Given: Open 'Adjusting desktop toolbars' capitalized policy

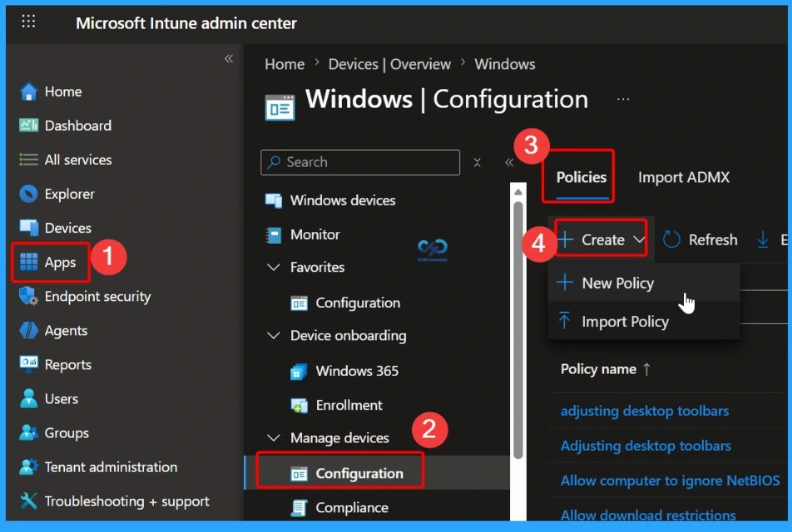Looking at the screenshot, I should (646, 446).
